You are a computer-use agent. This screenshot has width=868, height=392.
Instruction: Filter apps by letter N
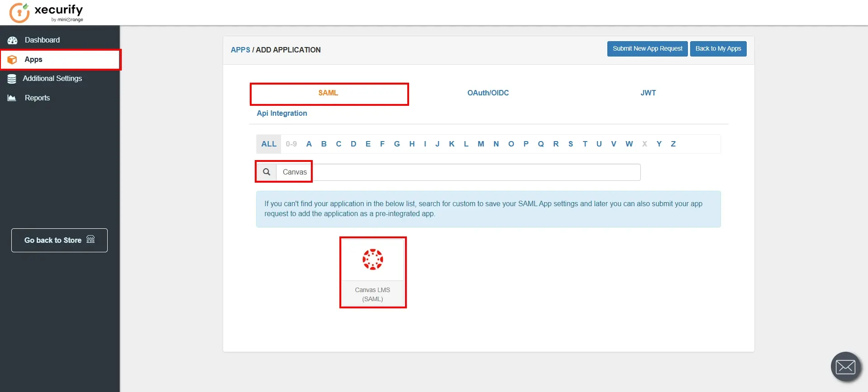tap(496, 144)
